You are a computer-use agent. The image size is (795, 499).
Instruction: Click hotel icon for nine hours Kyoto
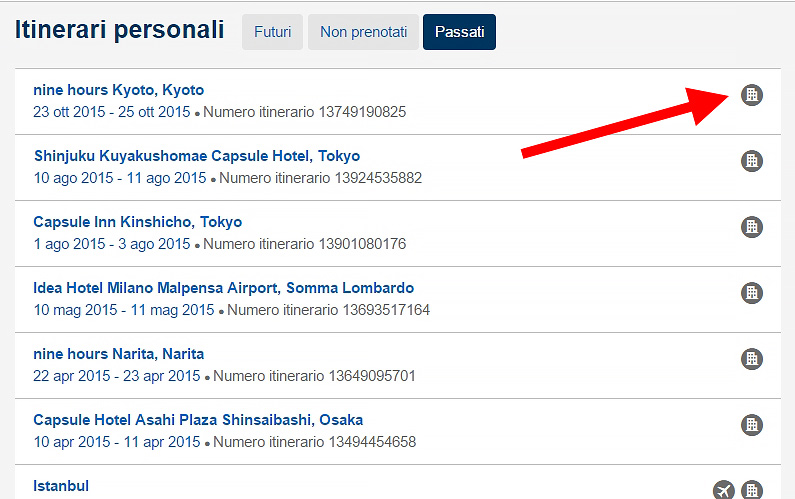pos(752,95)
